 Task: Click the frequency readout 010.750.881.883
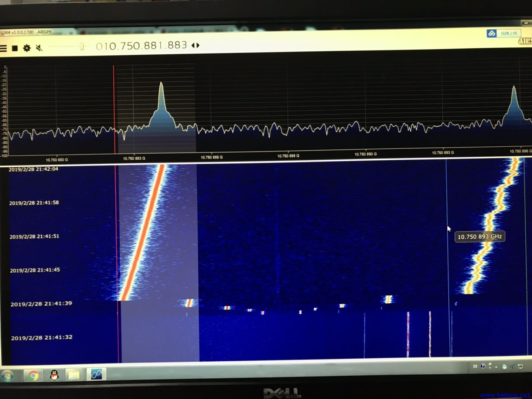[141, 45]
